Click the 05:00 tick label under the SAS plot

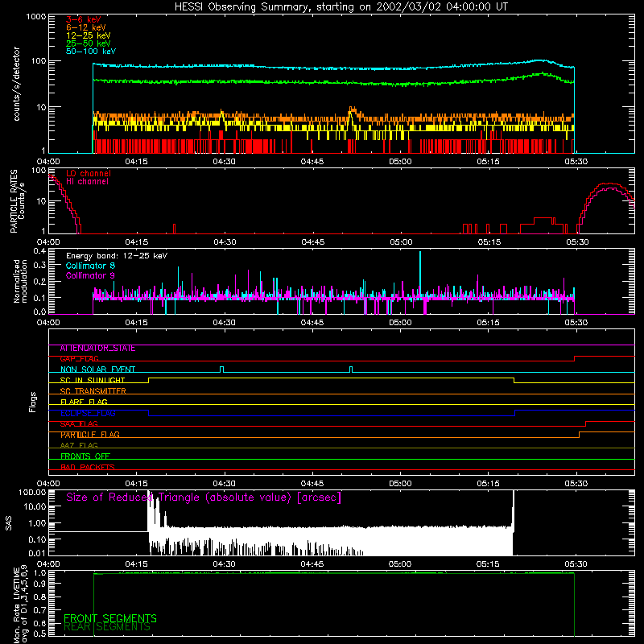[399, 564]
